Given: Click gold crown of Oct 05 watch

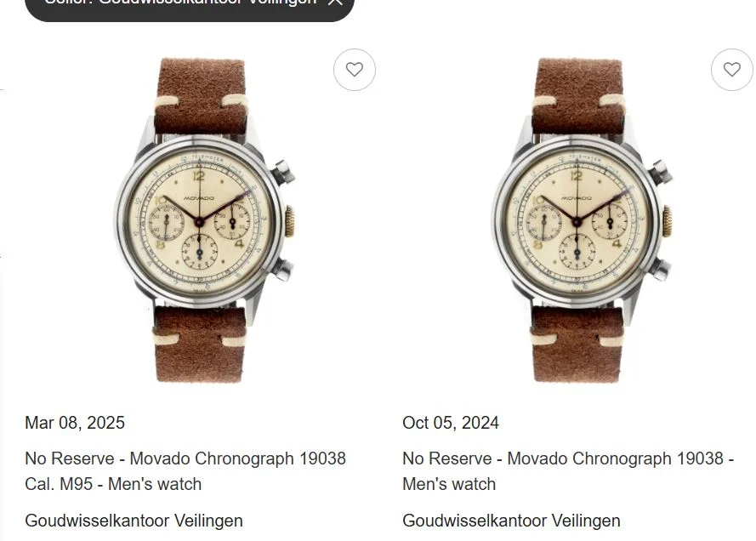Looking at the screenshot, I should click(x=667, y=221).
